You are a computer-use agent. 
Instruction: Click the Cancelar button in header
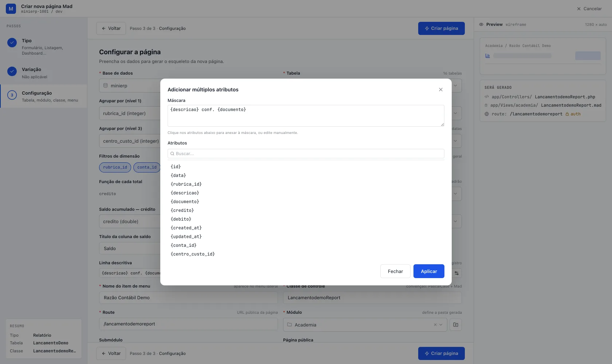[589, 9]
